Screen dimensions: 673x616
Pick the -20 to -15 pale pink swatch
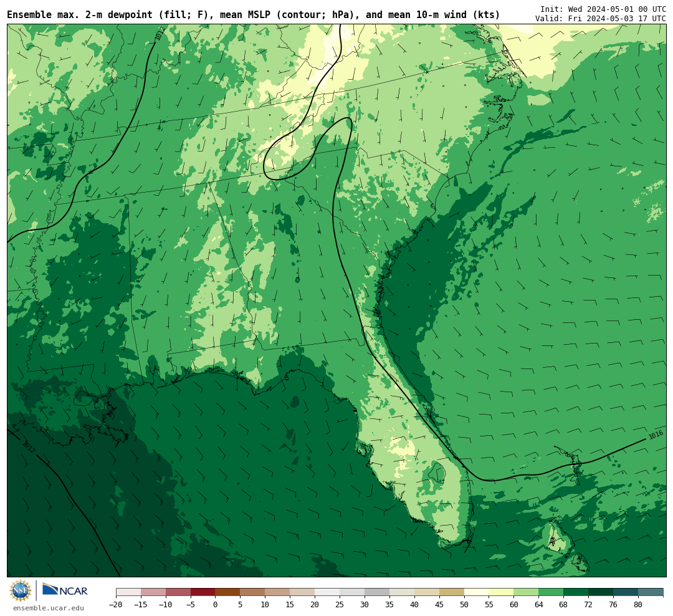[128, 592]
